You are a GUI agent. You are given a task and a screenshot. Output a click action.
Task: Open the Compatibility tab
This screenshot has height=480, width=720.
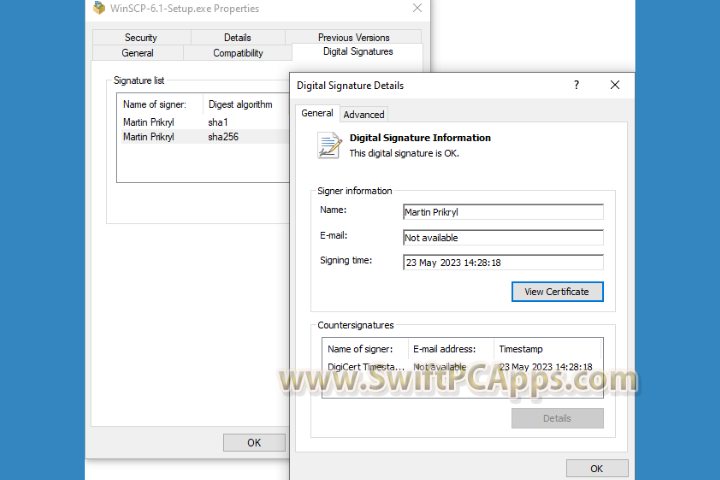(238, 53)
